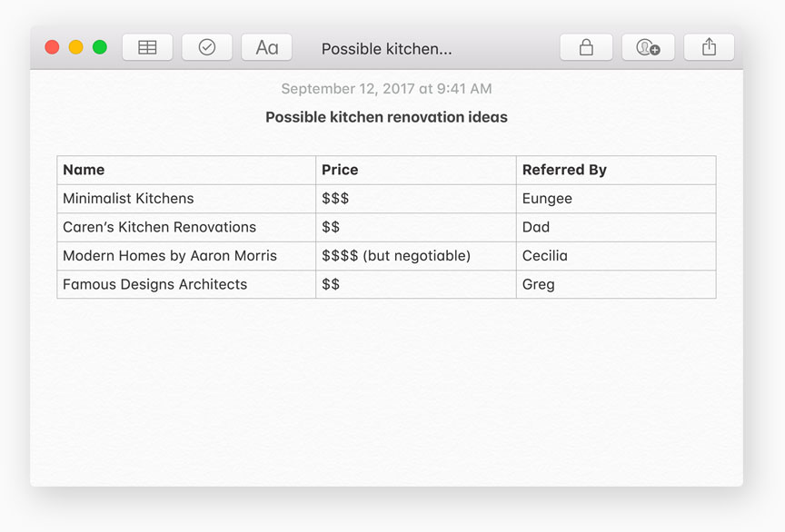
Task: Click the checklist toolbar button
Action: tap(207, 47)
